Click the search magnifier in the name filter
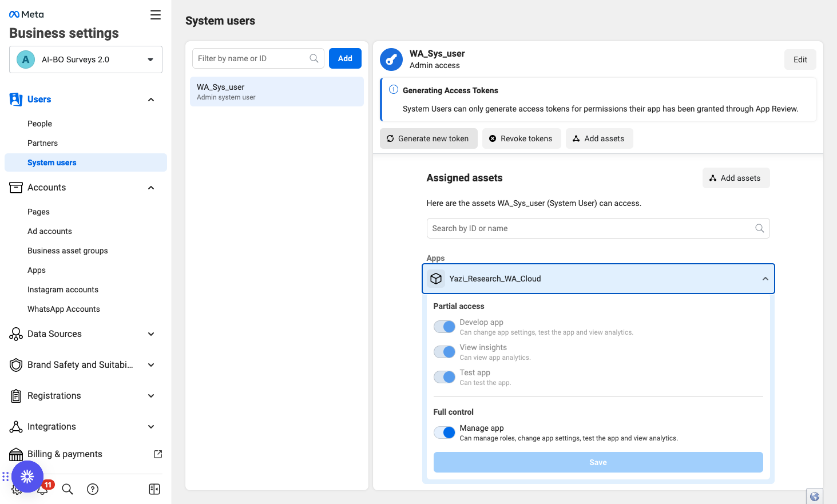Screen dimensions: 837x504 [x=314, y=58]
